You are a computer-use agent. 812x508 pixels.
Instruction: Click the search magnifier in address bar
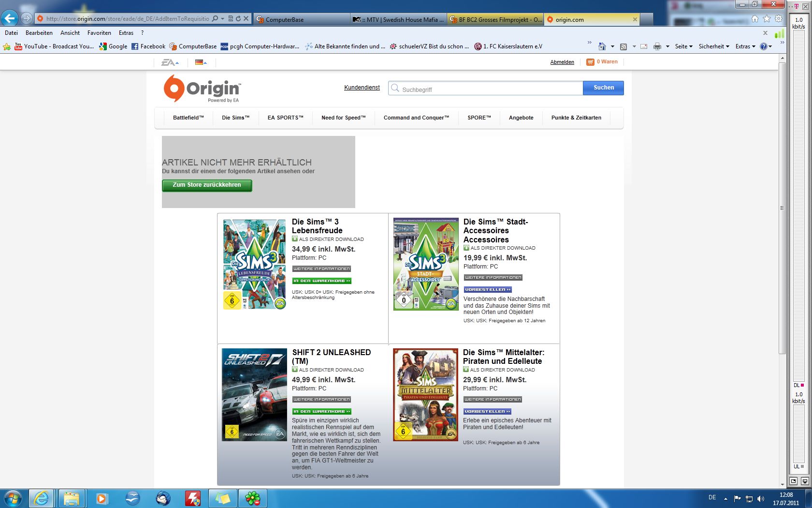[x=215, y=19]
